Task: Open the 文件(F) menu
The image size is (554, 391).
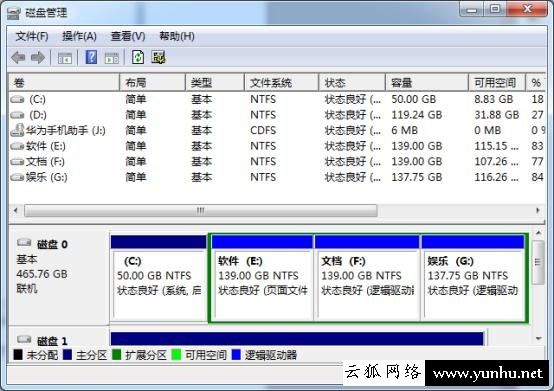Action: pos(32,36)
